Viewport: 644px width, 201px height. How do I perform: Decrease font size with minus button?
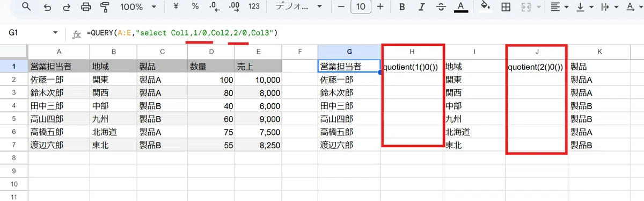pos(340,7)
